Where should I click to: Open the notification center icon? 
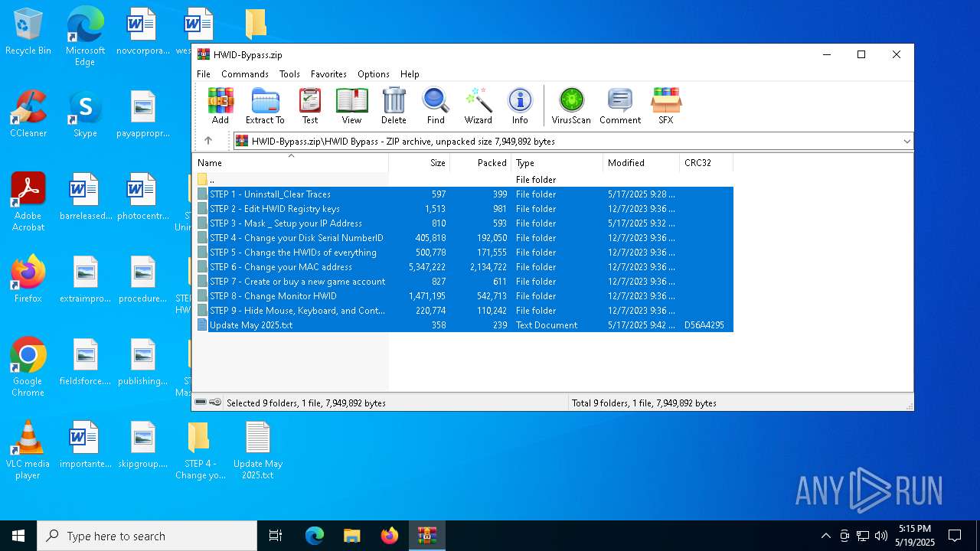pyautogui.click(x=955, y=536)
